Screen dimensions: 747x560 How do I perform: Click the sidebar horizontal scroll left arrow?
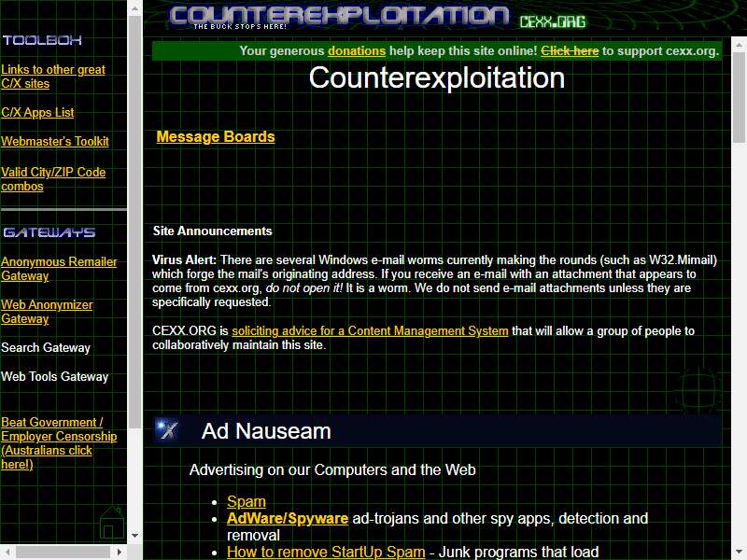7,552
